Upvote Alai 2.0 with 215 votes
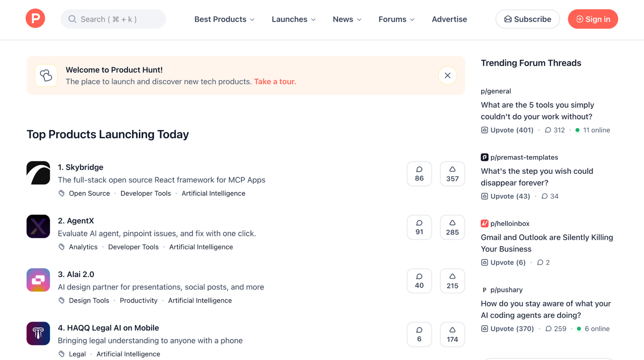This screenshot has height=360, width=644. pyautogui.click(x=452, y=281)
